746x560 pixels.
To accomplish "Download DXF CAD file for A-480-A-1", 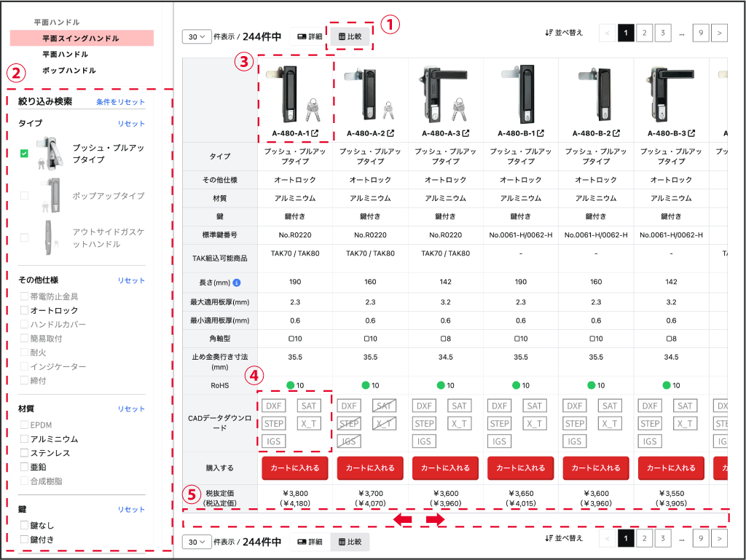I will (x=275, y=406).
